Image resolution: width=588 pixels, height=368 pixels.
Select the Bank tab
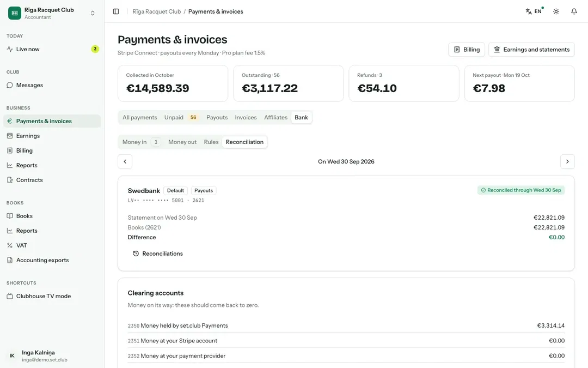tap(301, 118)
